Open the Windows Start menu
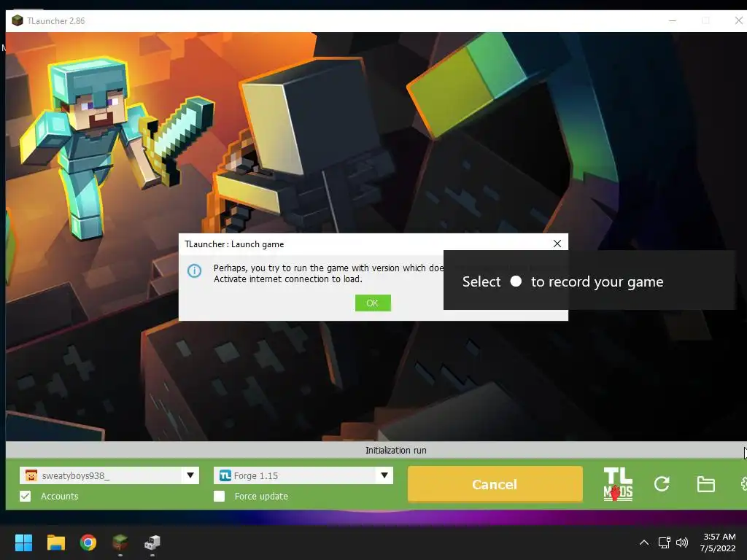 pos(23,542)
